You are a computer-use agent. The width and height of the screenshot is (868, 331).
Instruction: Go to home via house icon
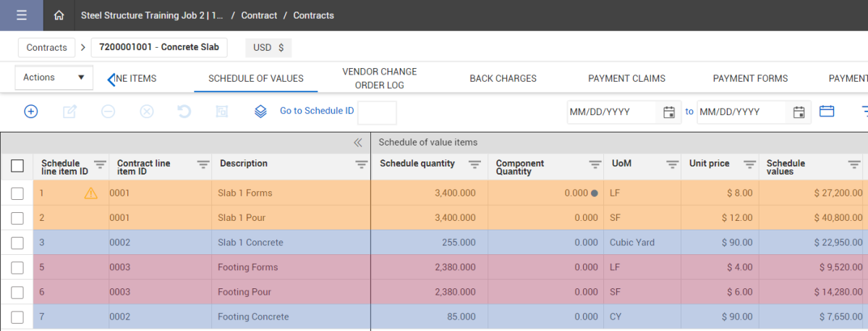(59, 15)
